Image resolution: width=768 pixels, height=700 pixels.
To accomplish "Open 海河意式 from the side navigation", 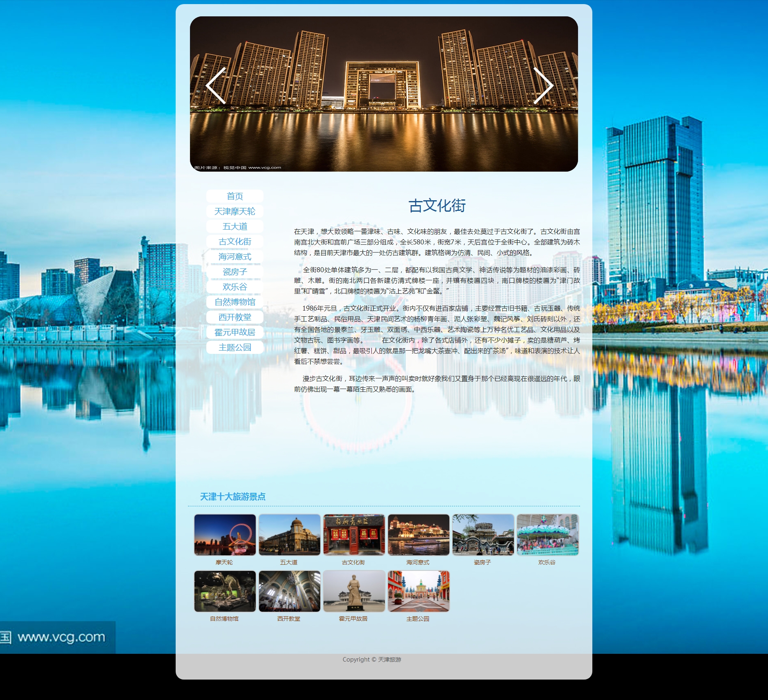I will tap(235, 257).
